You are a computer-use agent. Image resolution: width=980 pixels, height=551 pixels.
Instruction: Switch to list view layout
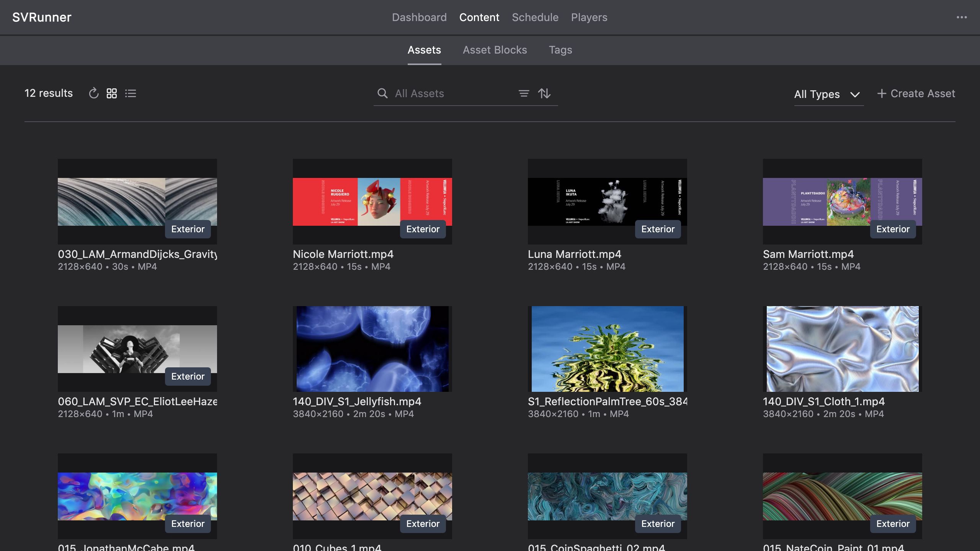(131, 93)
